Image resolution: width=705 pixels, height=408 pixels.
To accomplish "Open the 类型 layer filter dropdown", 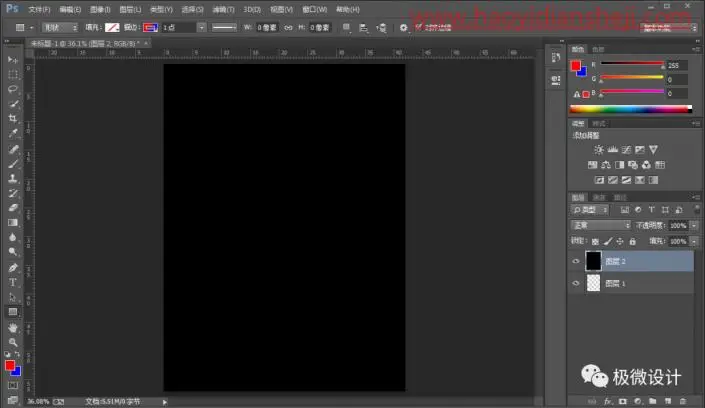I will pyautogui.click(x=590, y=210).
